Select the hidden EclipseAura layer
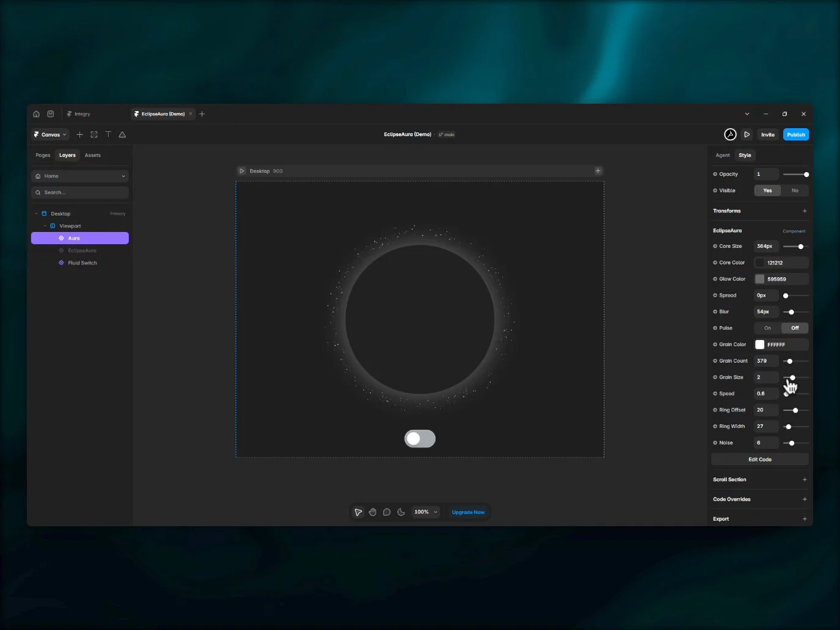840x630 pixels. click(80, 251)
